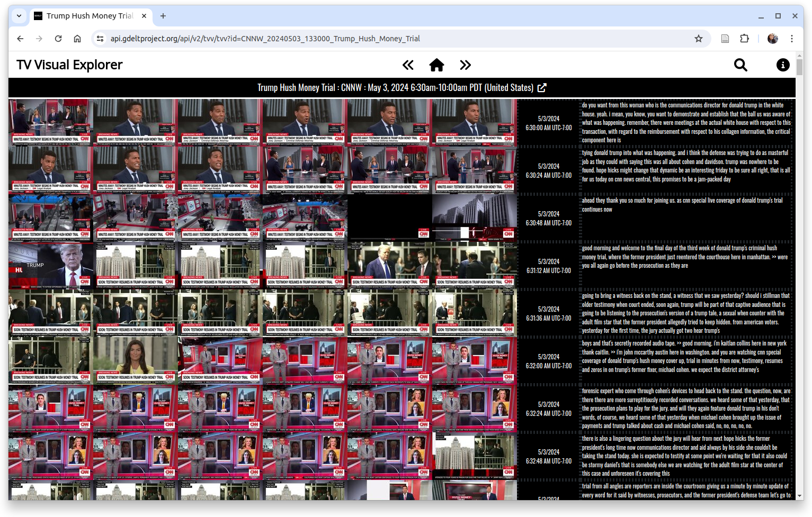Open a new browser tab

coord(163,16)
